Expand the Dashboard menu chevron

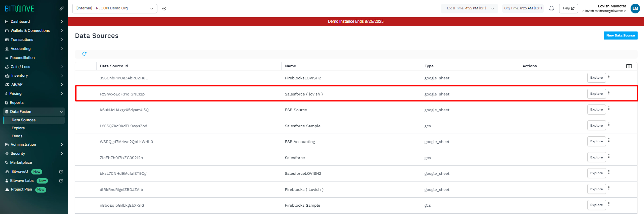pos(62,22)
